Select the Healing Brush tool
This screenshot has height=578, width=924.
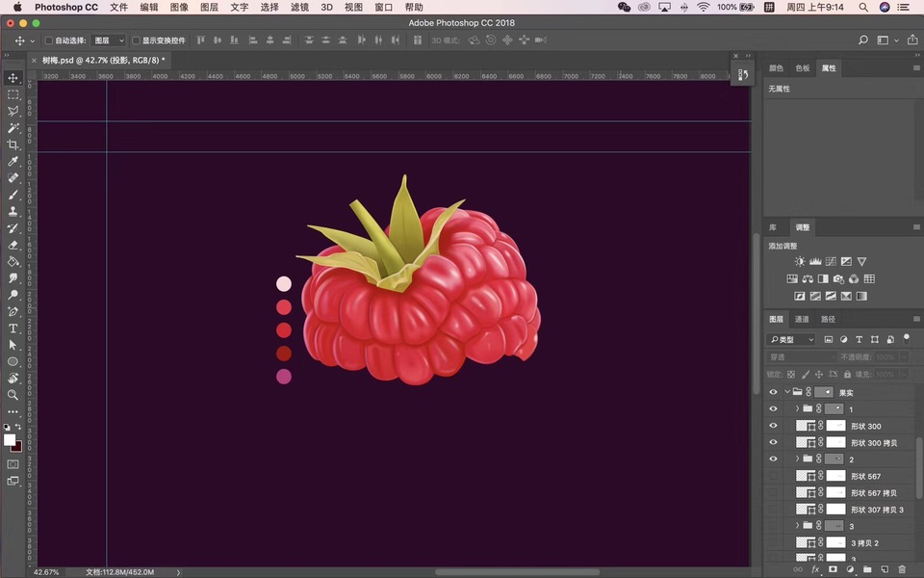point(13,177)
